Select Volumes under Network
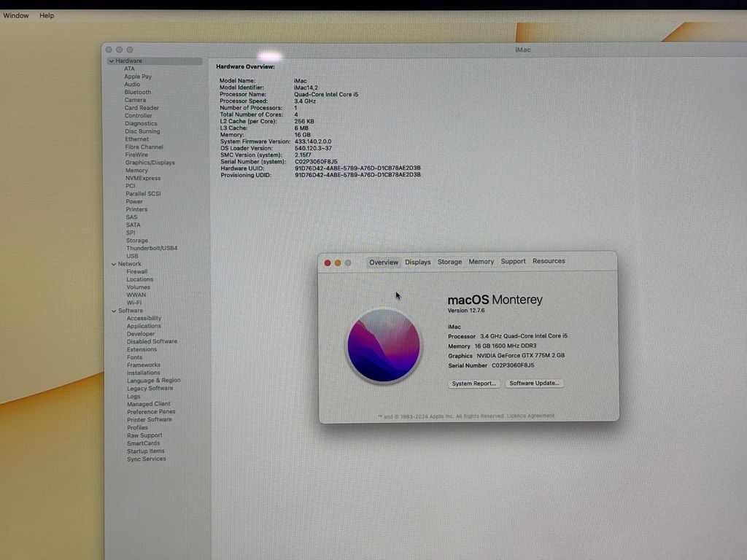This screenshot has width=747, height=560. coord(138,287)
